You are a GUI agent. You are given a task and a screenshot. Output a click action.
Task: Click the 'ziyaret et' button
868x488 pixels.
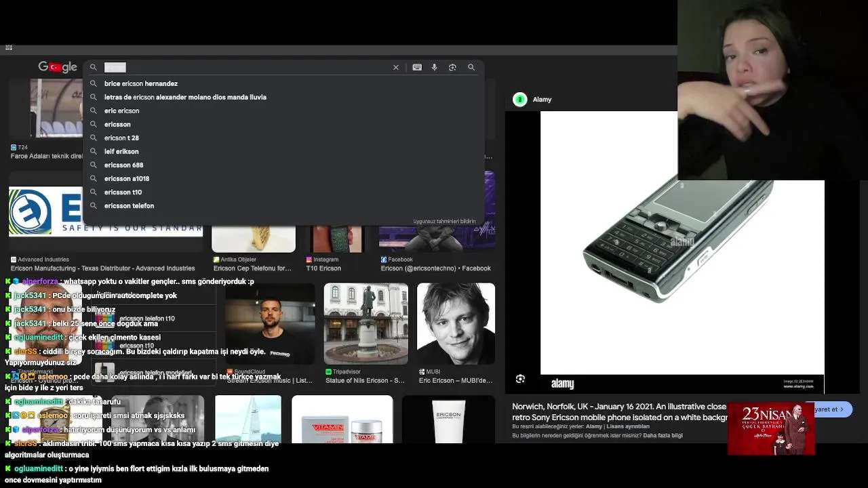click(831, 409)
